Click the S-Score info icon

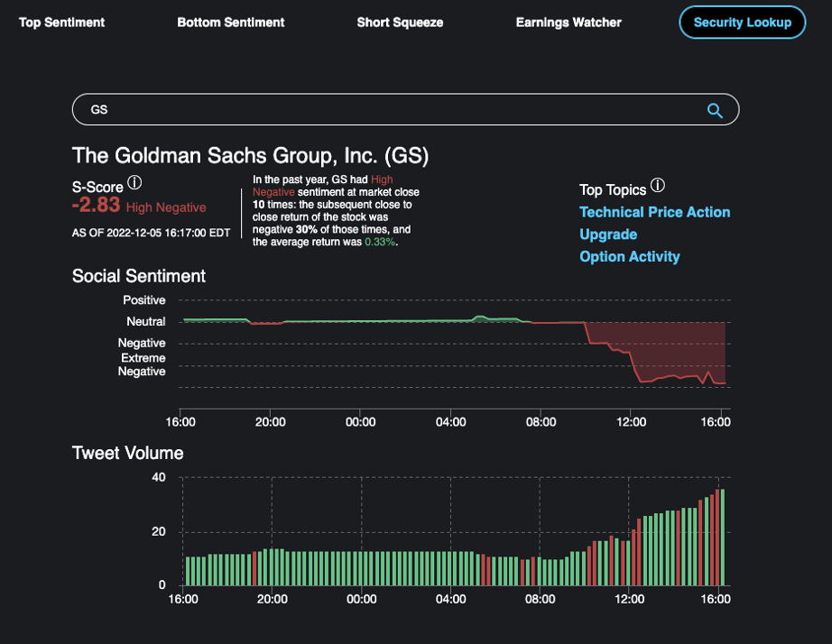click(x=134, y=183)
